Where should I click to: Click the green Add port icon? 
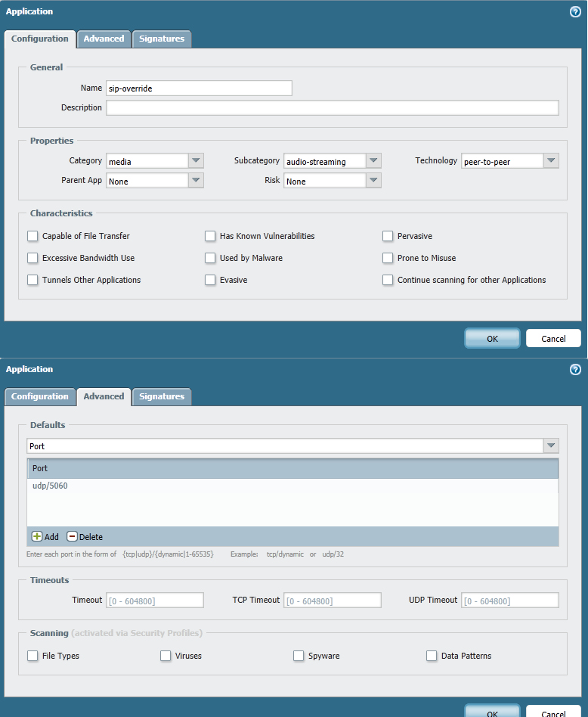click(37, 536)
